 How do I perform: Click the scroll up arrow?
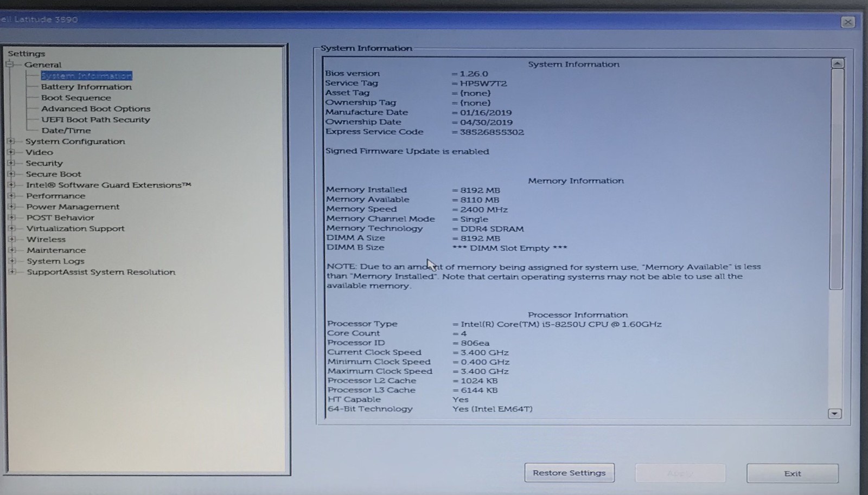(837, 63)
